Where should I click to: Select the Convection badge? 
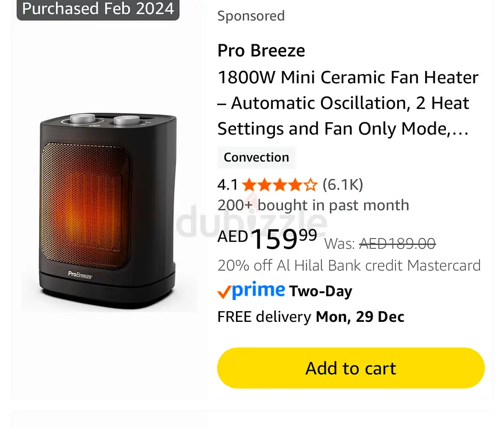pos(256,157)
